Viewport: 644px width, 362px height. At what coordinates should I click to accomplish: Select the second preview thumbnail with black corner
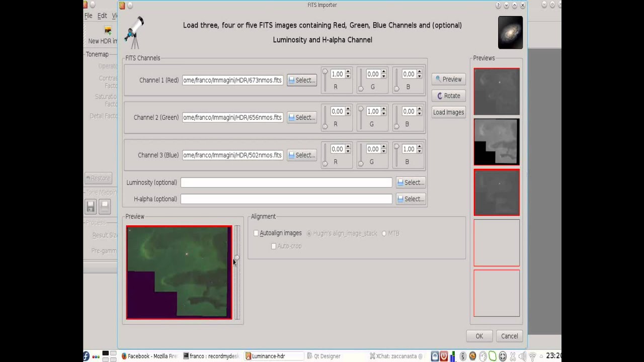[497, 142]
